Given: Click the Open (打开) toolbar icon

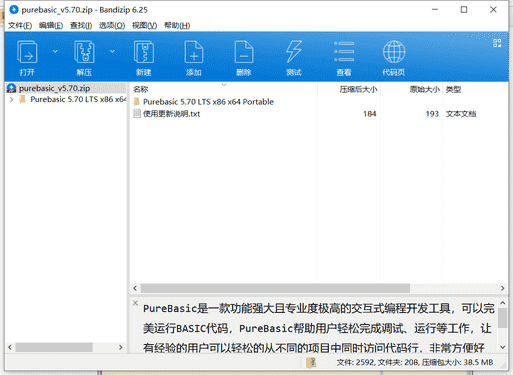Looking at the screenshot, I should coord(27,52).
